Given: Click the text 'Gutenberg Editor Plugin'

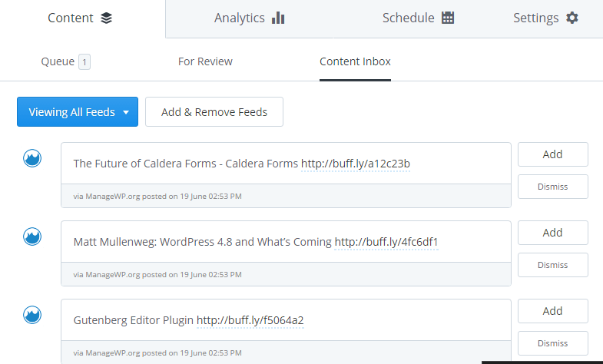Looking at the screenshot, I should tap(134, 320).
